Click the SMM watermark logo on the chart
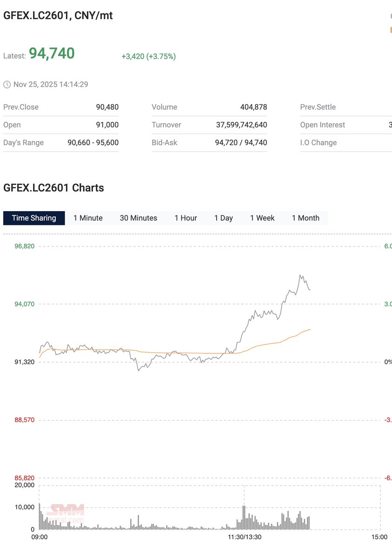Viewport: 392px width, 558px height. point(65,511)
